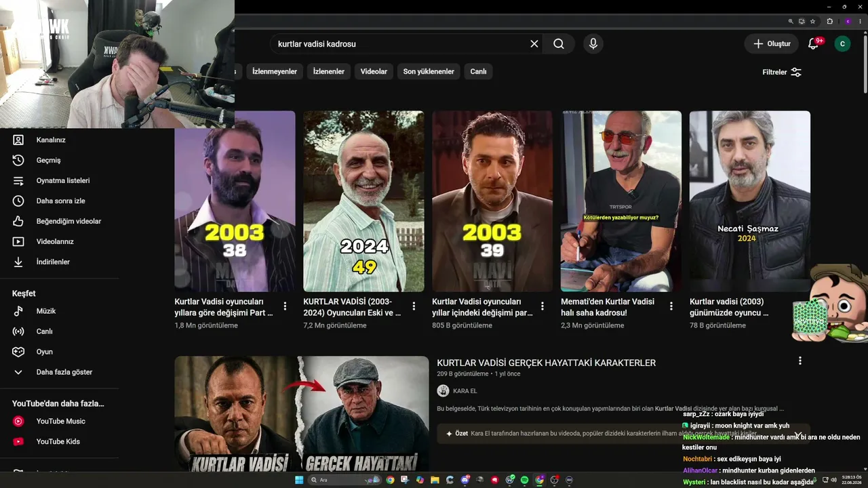Open options for the 805 B görüntüleme short

542,306
